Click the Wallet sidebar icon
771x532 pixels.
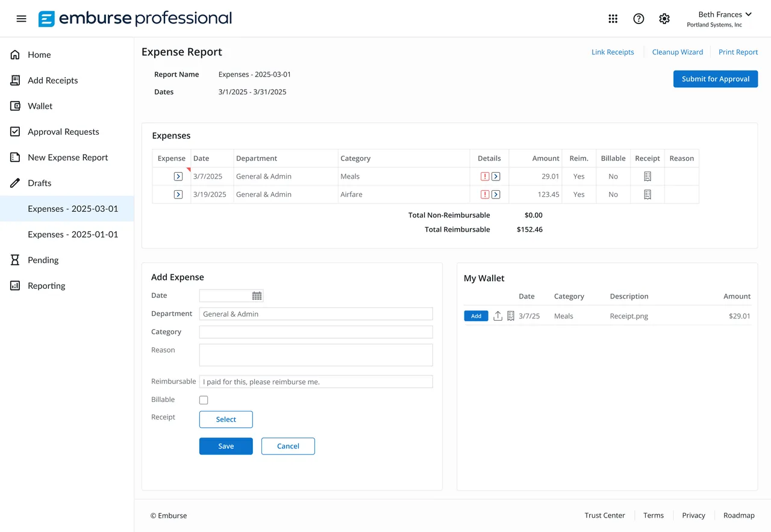pyautogui.click(x=15, y=106)
